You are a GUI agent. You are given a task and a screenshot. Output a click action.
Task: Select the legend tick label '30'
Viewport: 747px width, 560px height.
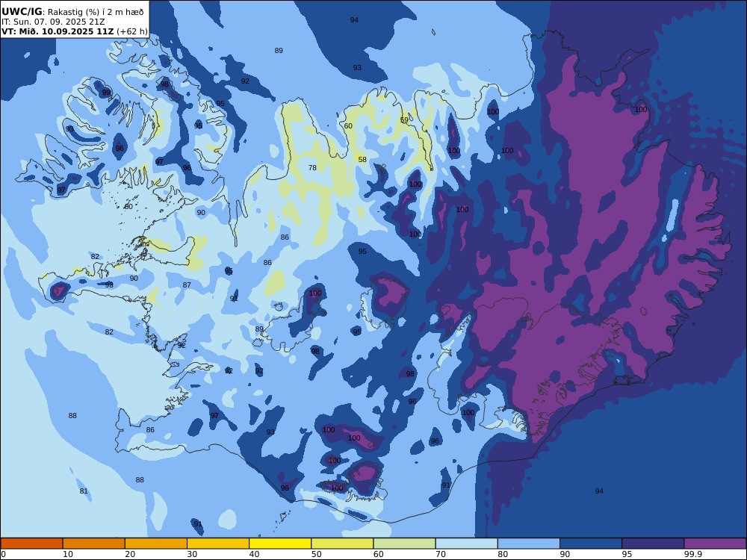[x=192, y=554]
